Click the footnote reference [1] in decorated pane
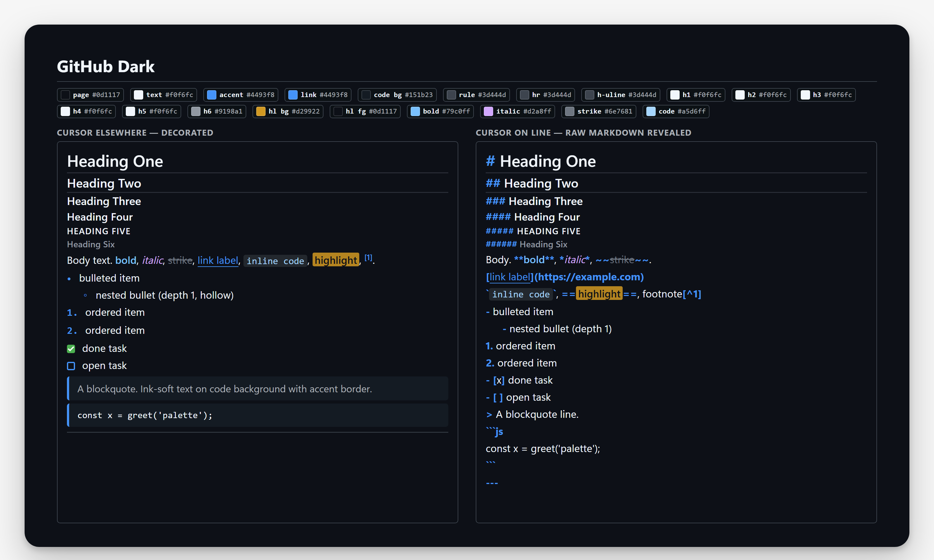This screenshot has height=560, width=934. click(x=369, y=258)
